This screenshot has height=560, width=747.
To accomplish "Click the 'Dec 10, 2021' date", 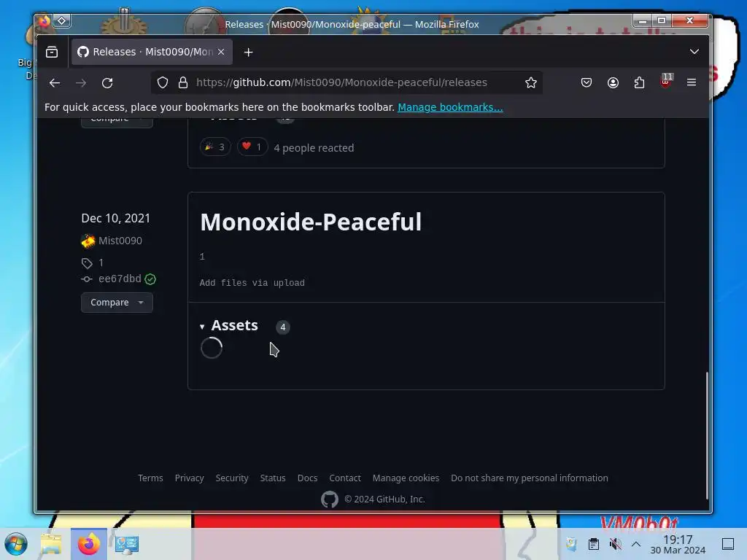I will [116, 218].
